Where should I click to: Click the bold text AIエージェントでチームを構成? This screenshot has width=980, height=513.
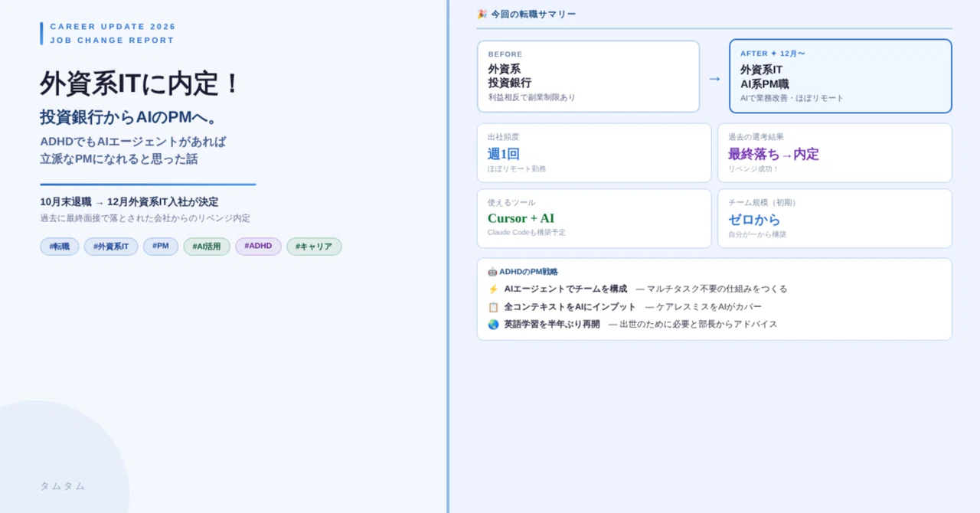[566, 289]
